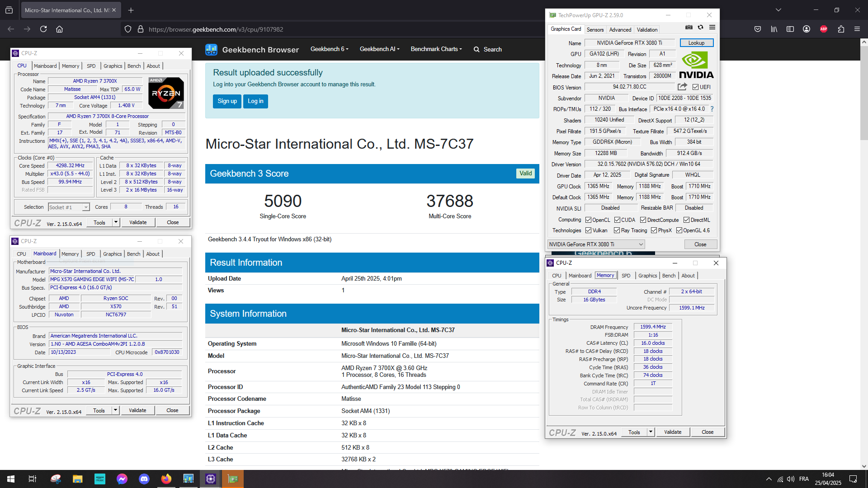868x488 pixels.
Task: Click Validate in the CPU-Z CPU window
Action: [x=138, y=222]
